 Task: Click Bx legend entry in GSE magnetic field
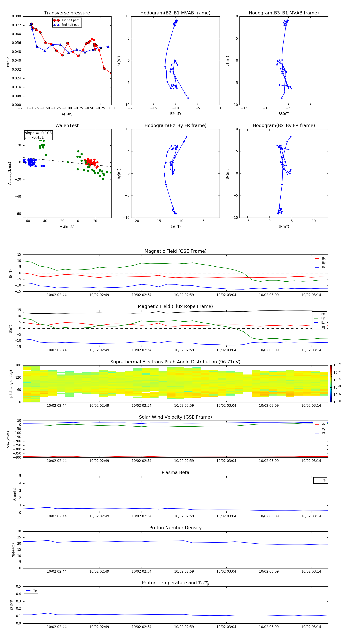pos(320,259)
